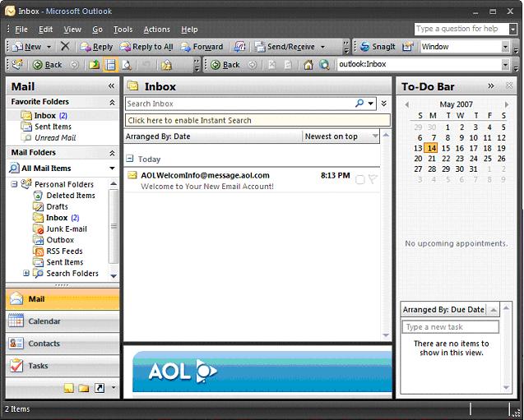The width and height of the screenshot is (524, 420).
Task: Click Reply in the toolbar
Action: pos(96,47)
